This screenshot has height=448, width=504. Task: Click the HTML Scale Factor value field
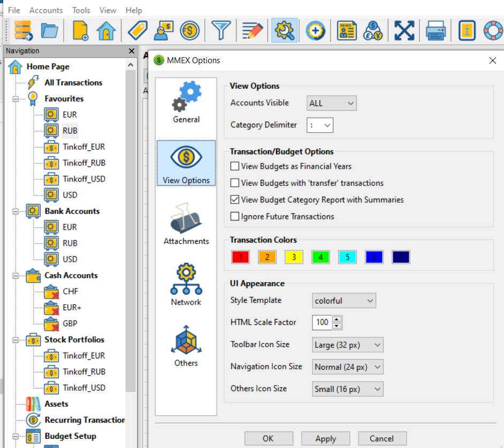tap(323, 322)
